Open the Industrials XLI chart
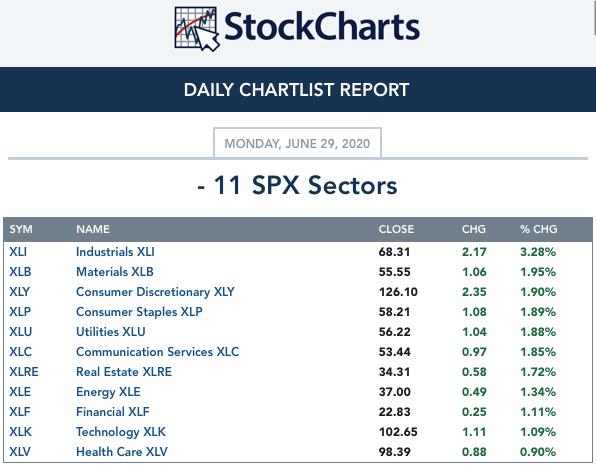The width and height of the screenshot is (596, 466). coord(115,252)
